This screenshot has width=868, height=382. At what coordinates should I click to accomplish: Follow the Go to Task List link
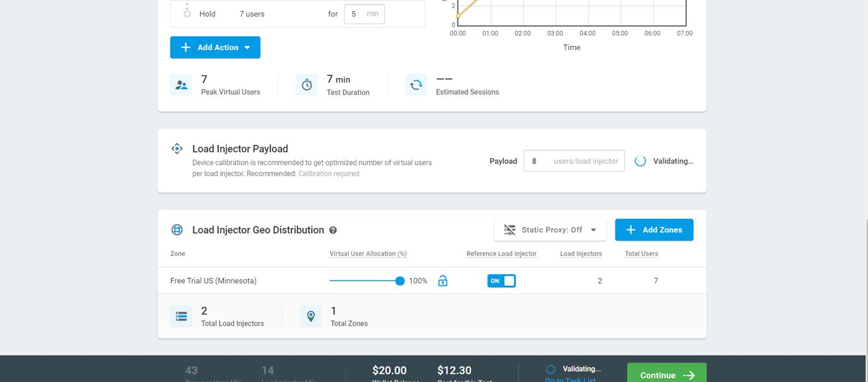[x=570, y=379]
